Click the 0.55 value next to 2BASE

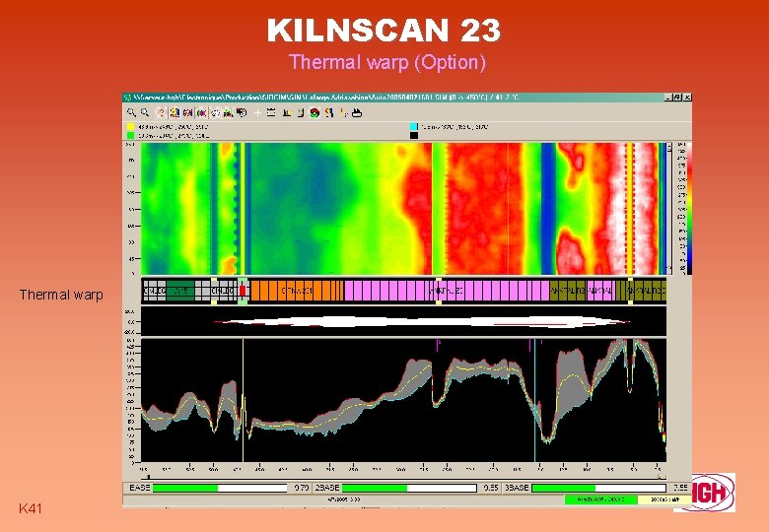pyautogui.click(x=490, y=488)
